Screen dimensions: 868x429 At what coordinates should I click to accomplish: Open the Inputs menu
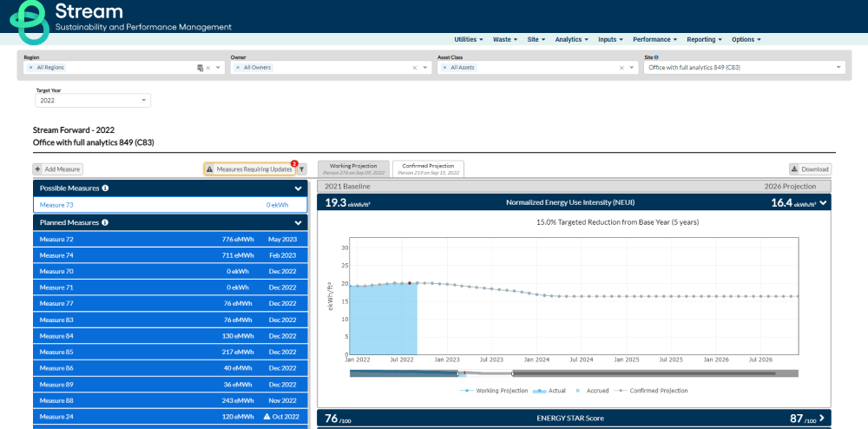pos(610,40)
